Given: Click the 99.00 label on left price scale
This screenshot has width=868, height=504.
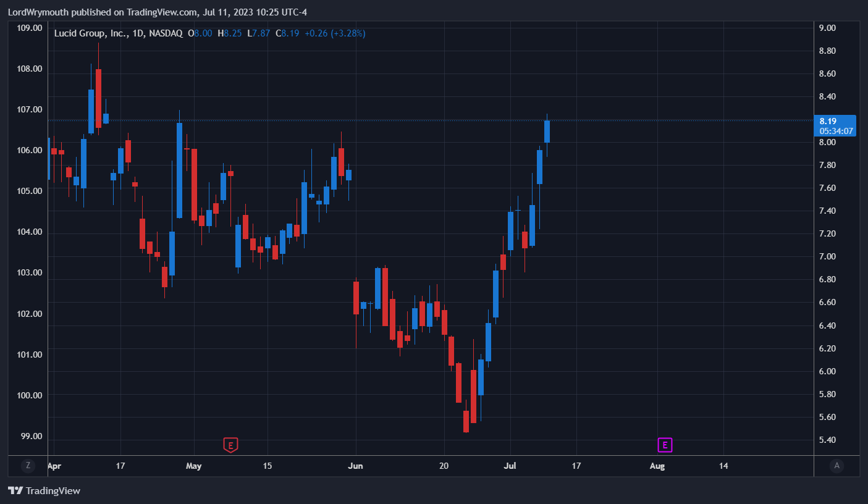Looking at the screenshot, I should pyautogui.click(x=32, y=436).
